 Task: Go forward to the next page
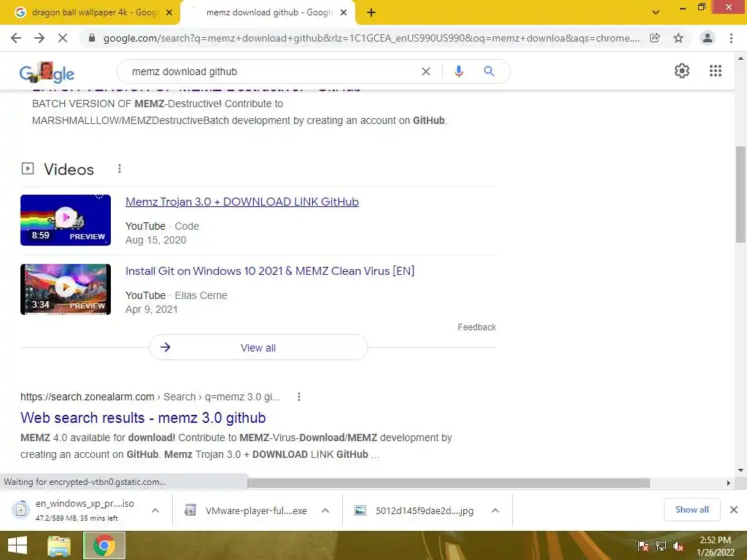coord(39,38)
